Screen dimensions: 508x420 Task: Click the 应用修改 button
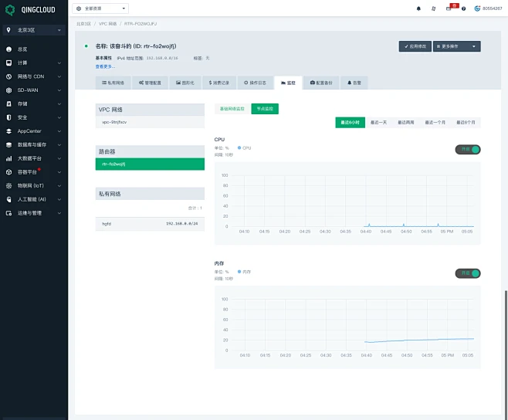click(415, 46)
